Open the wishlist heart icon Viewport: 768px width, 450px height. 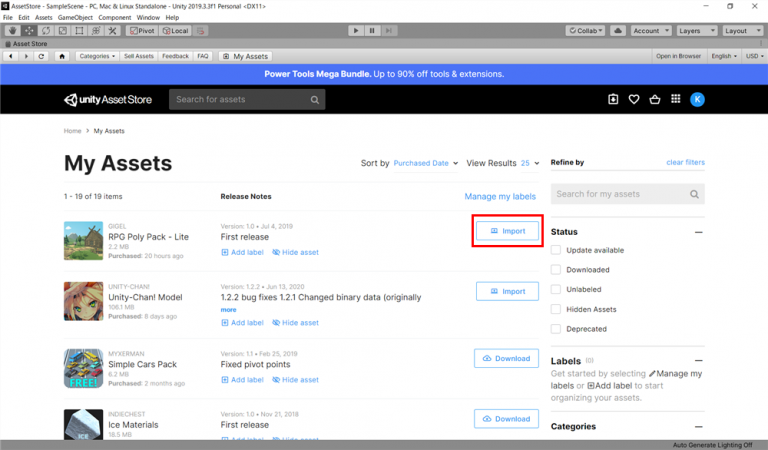click(634, 99)
